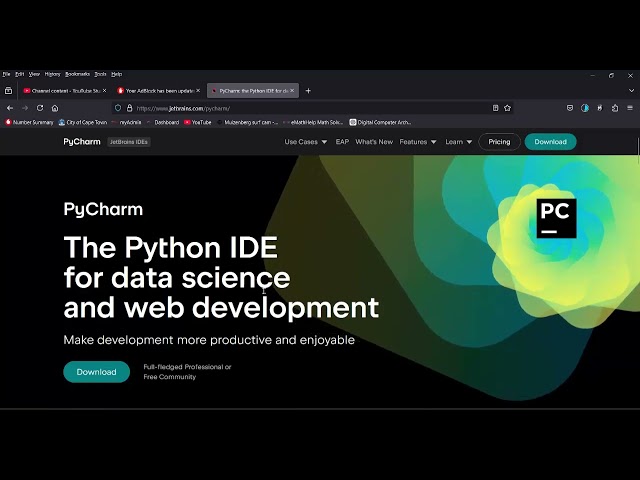Open the Bookmarks menu
This screenshot has width=640, height=480.
77,74
